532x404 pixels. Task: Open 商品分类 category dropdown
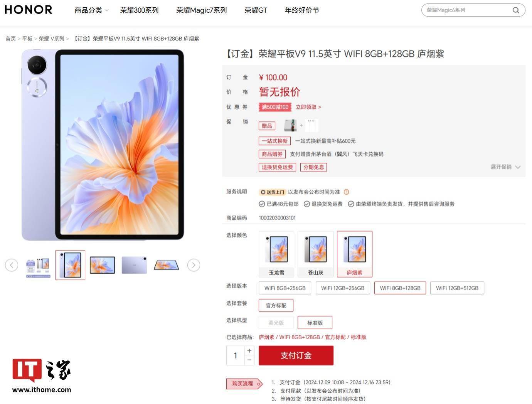tap(92, 10)
